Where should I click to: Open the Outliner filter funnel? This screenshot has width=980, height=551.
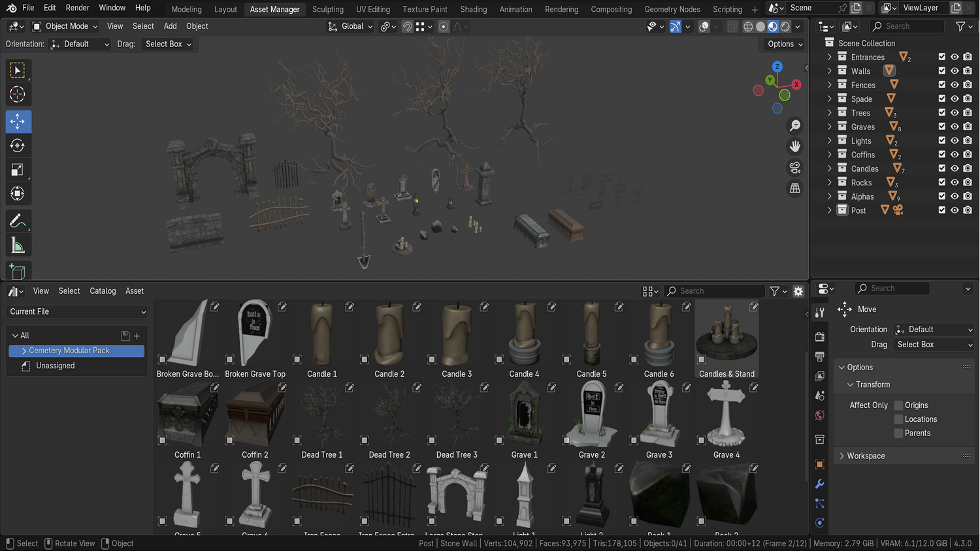tap(963, 26)
